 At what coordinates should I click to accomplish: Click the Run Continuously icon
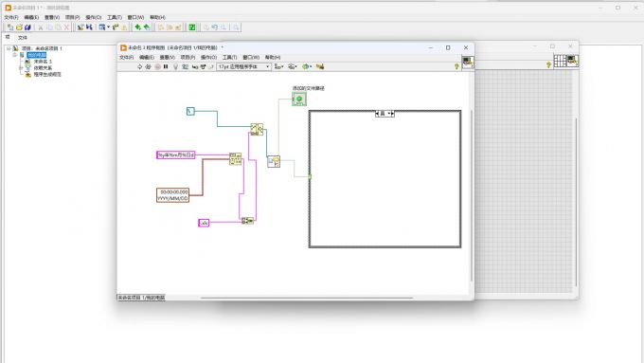pyautogui.click(x=149, y=66)
